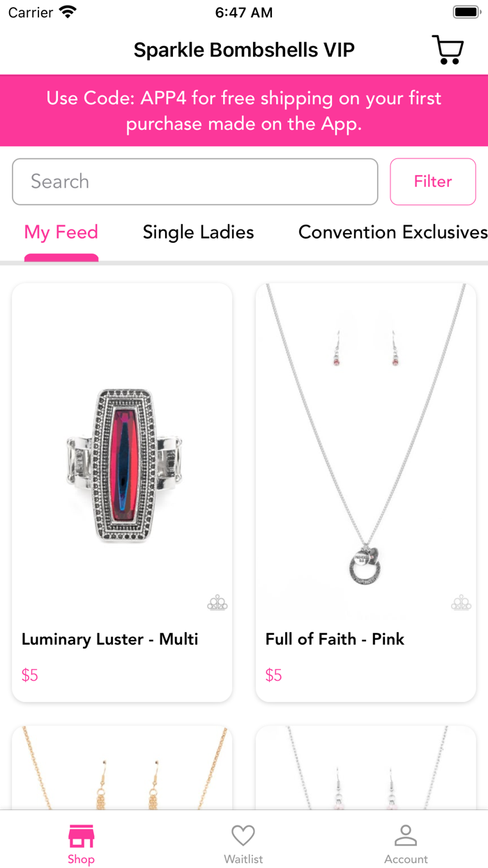Image resolution: width=488 pixels, height=868 pixels.
Task: Tap crown logo on Full of Faith image
Action: 461,603
